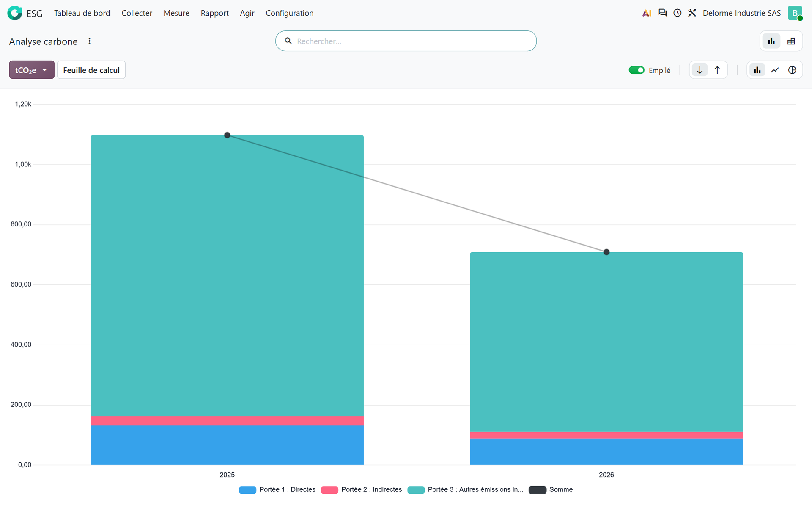Open the Delorme Industrie SAS company switcher
812x508 pixels.
point(741,13)
